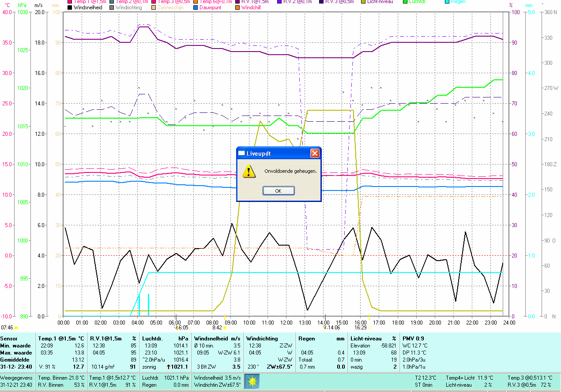
Task: Click the sun weather icon in status bar
Action: [x=252, y=381]
